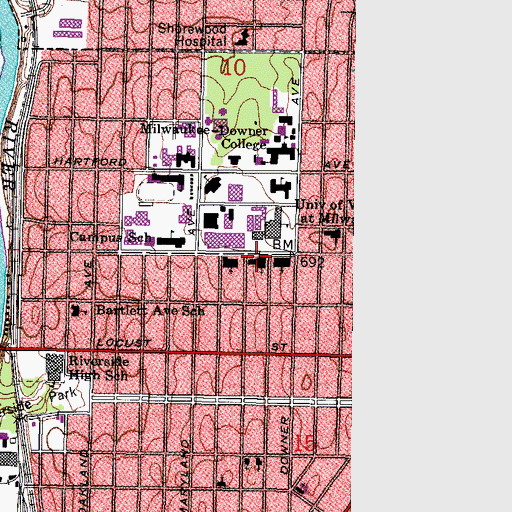Click the red section number 10

click(234, 67)
